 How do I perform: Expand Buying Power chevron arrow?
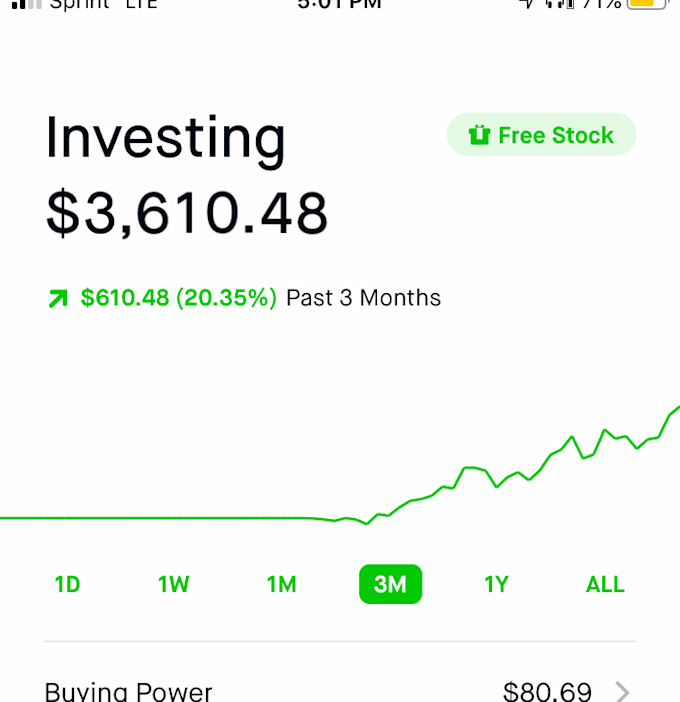click(622, 691)
